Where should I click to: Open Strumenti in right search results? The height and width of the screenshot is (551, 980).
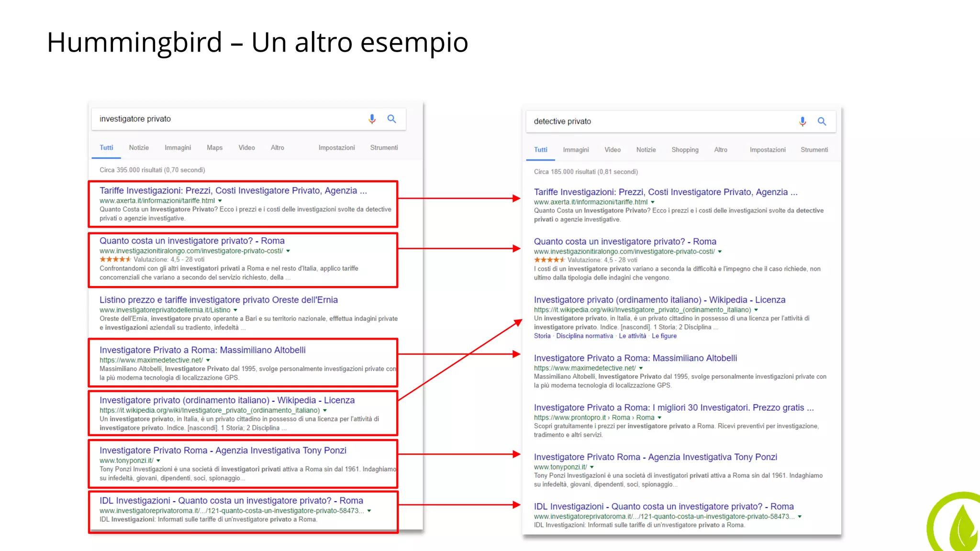click(814, 150)
